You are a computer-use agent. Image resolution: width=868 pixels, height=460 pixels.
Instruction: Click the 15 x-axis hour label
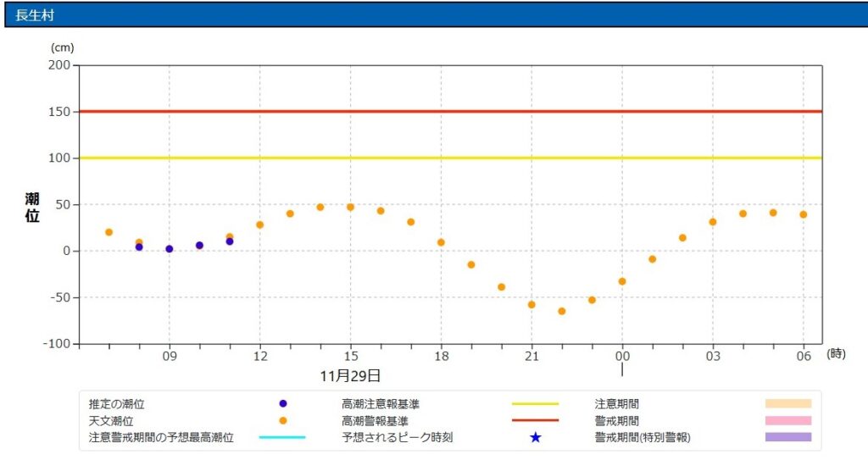click(x=351, y=356)
